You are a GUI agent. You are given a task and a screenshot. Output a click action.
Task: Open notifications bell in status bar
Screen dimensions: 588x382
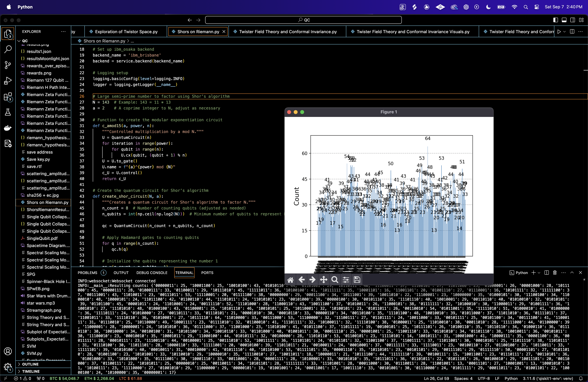(x=581, y=379)
